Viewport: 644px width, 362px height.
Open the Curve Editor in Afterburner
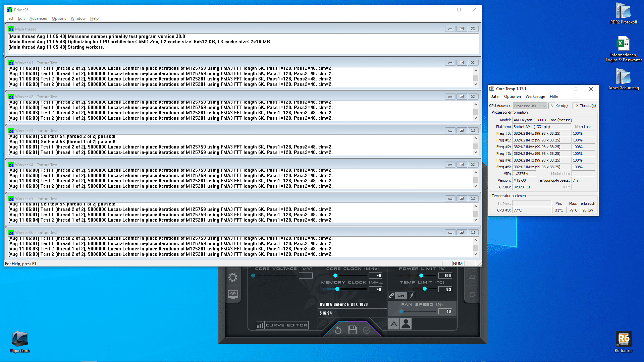coord(282,325)
